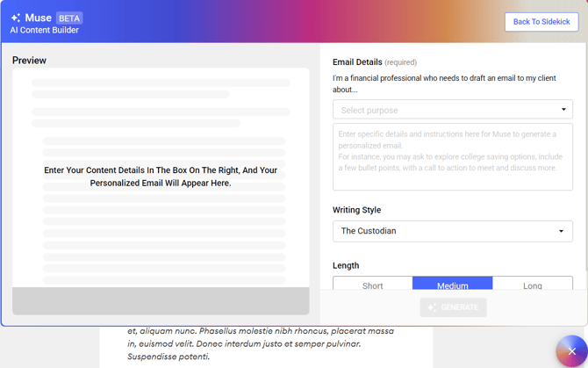Click the preview placeholder message text

point(161,177)
